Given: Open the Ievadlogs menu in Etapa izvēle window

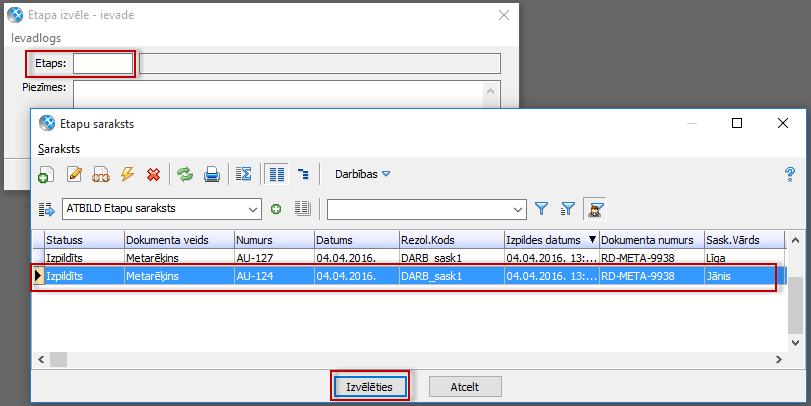Looking at the screenshot, I should tap(36, 38).
